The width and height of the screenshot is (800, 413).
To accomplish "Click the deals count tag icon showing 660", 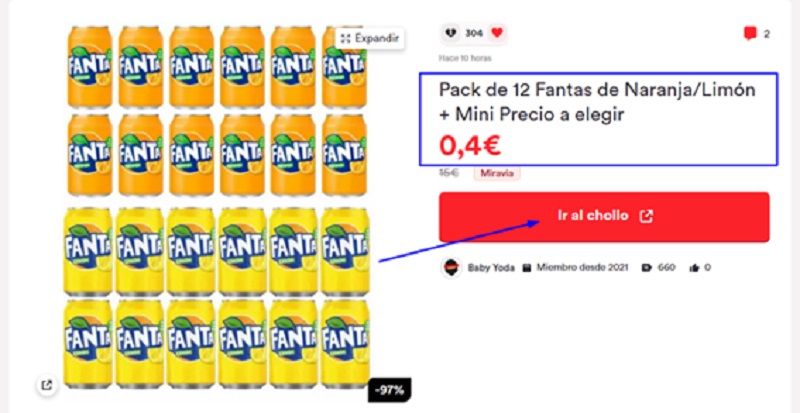I will click(x=646, y=268).
